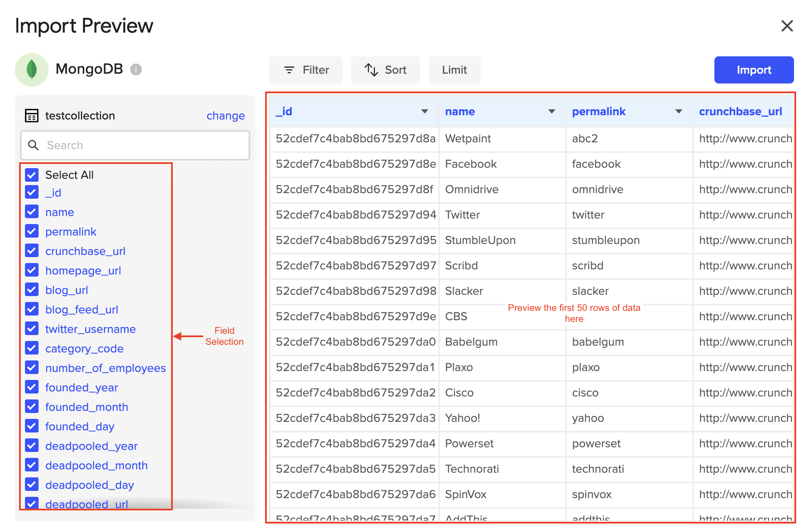Open the _id column dropdown arrow
The height and width of the screenshot is (532, 808).
424,111
